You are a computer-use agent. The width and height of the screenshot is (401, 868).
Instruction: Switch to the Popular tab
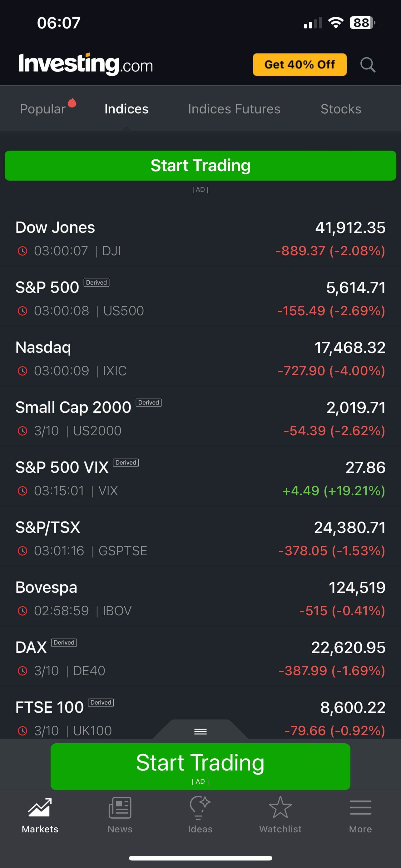tap(43, 109)
